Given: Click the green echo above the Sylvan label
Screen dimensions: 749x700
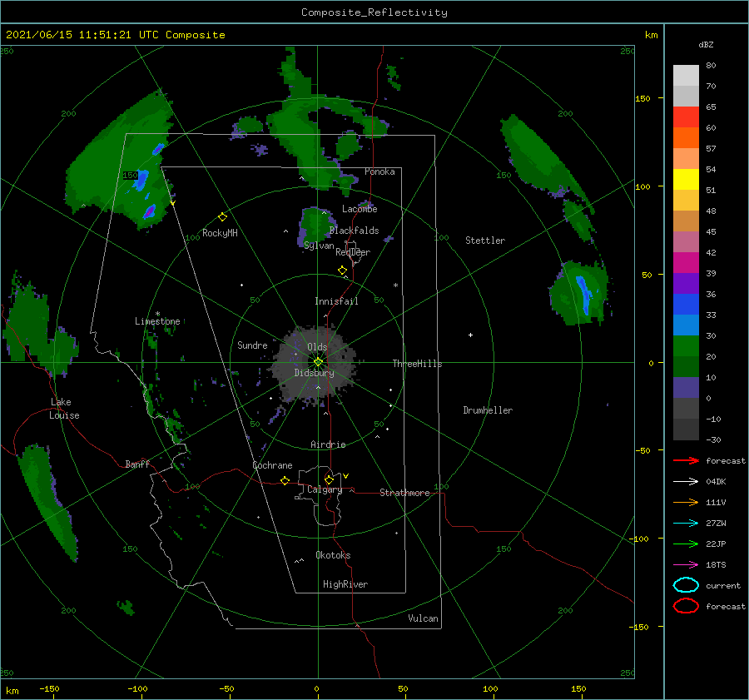Looking at the screenshot, I should point(316,225).
